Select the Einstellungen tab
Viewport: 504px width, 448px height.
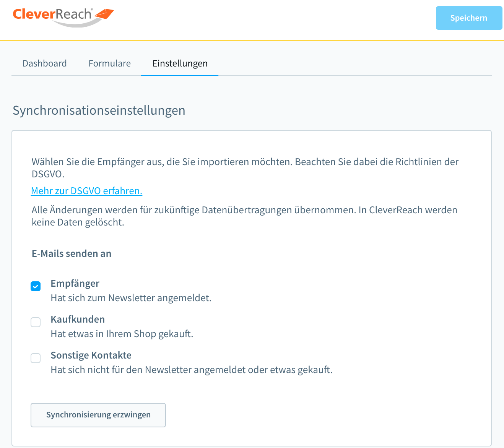tap(180, 63)
